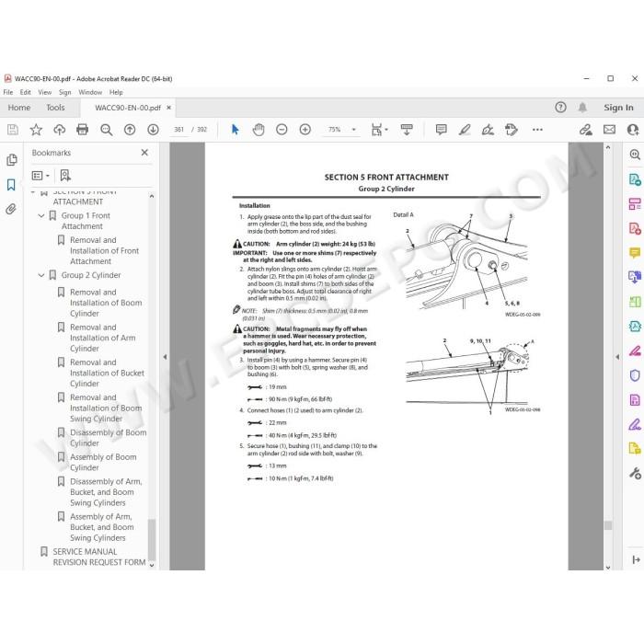This screenshot has width=644, height=644.
Task: Open Removal and Installation of Front Attachment bookmark
Action: coord(104,250)
